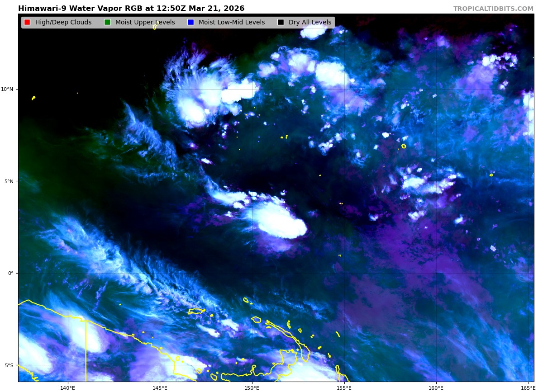Click the Himawari-9 Water Vapor RGB title
This screenshot has height=392, width=543.
131,9
